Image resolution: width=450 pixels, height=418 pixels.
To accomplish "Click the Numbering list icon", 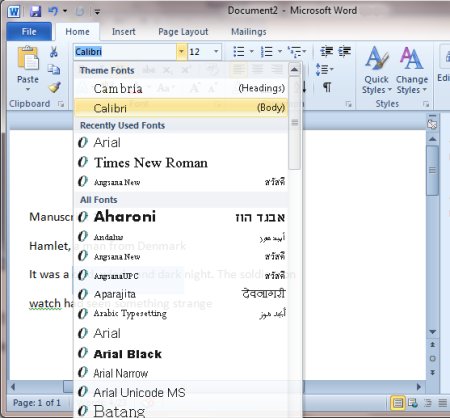I will (267, 52).
